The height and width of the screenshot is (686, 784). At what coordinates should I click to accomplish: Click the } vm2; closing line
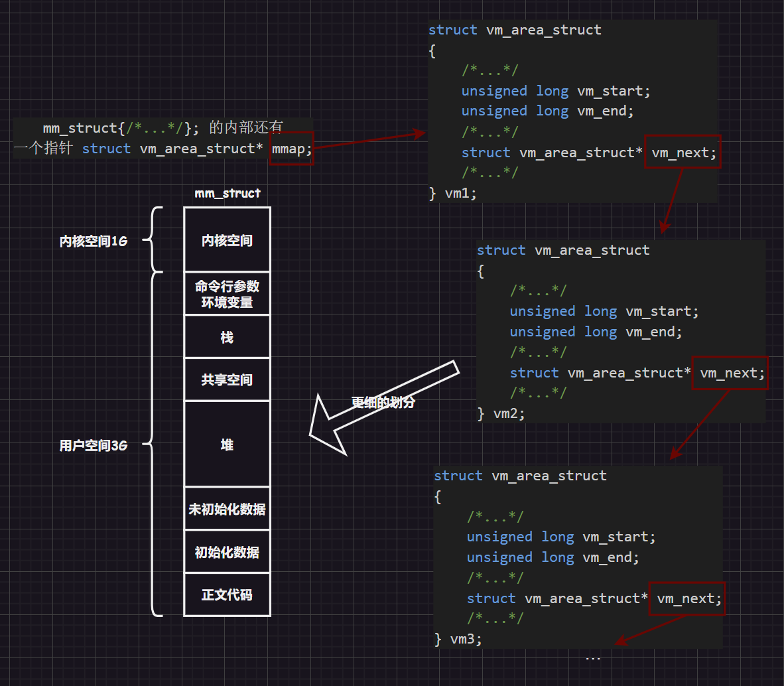(x=501, y=414)
